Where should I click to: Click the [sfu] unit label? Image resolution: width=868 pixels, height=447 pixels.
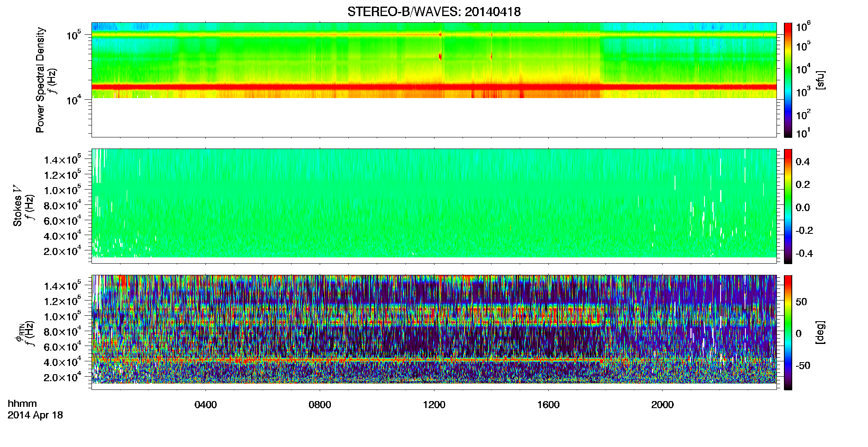(x=820, y=80)
